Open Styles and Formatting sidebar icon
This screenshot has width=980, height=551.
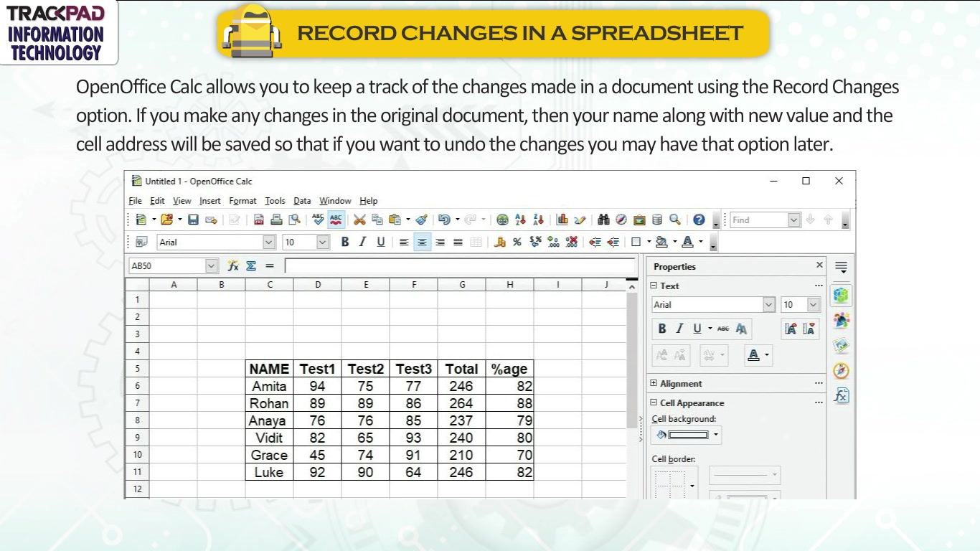842,320
